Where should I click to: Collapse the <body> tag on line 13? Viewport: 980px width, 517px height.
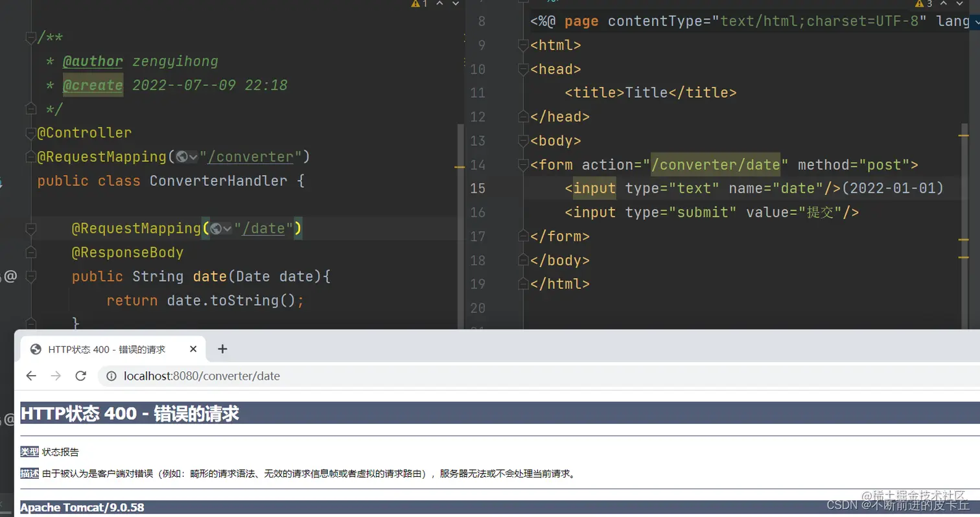524,141
